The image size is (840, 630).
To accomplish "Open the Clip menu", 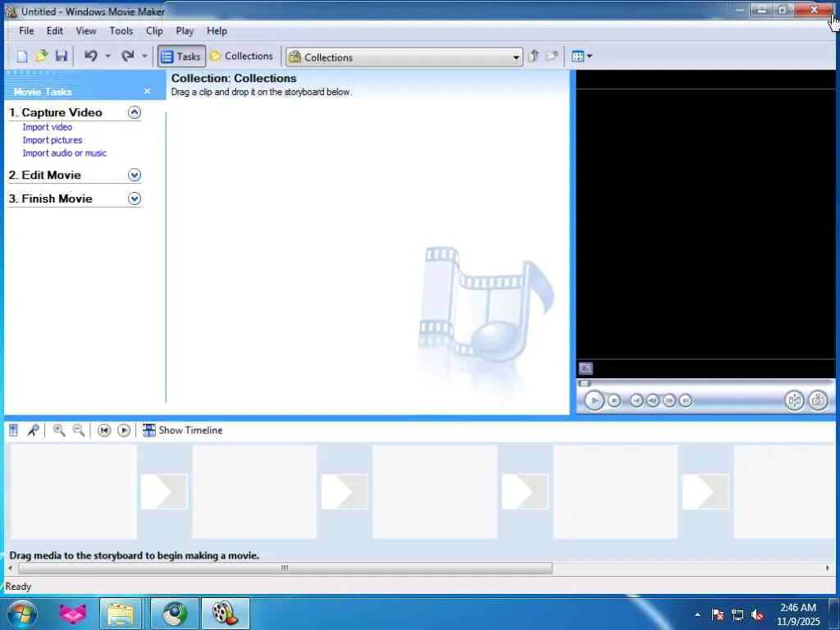I will click(154, 31).
